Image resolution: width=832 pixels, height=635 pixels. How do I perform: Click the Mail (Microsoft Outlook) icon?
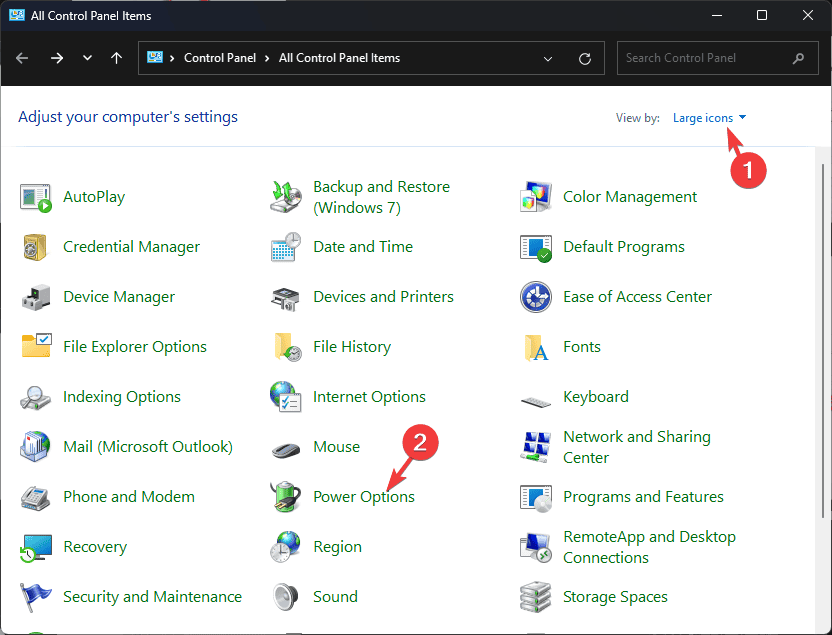click(x=35, y=447)
